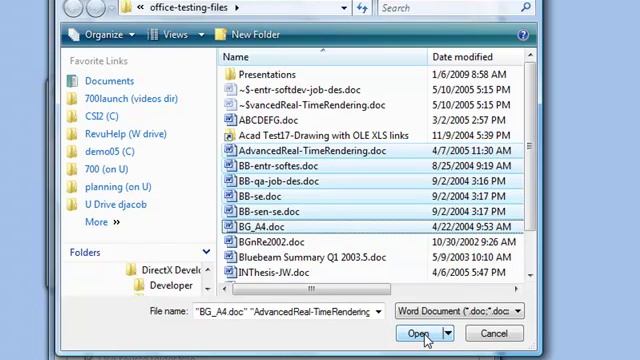Create a New Folder

point(247,35)
